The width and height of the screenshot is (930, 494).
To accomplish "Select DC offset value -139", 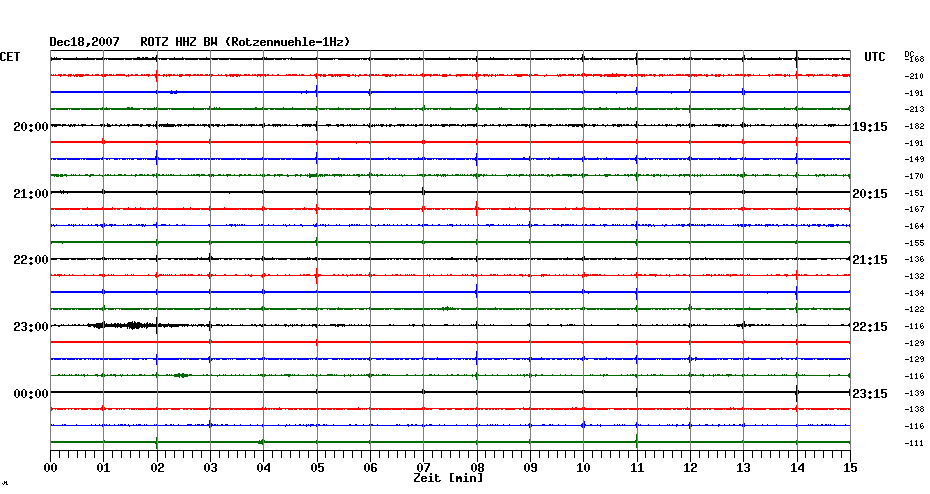I will pyautogui.click(x=914, y=393).
